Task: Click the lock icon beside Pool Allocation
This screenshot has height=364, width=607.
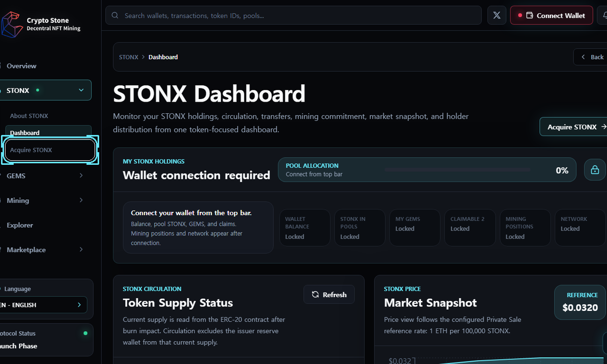Action: point(595,170)
